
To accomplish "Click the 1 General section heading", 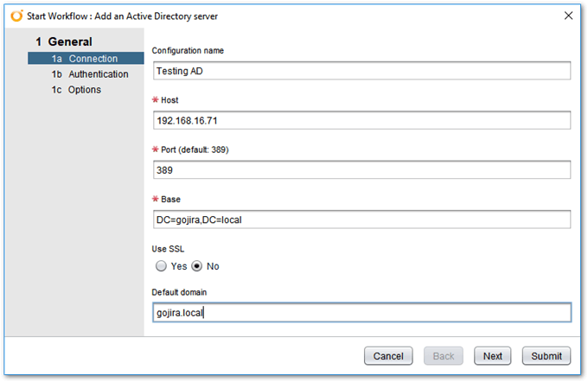I will point(64,41).
